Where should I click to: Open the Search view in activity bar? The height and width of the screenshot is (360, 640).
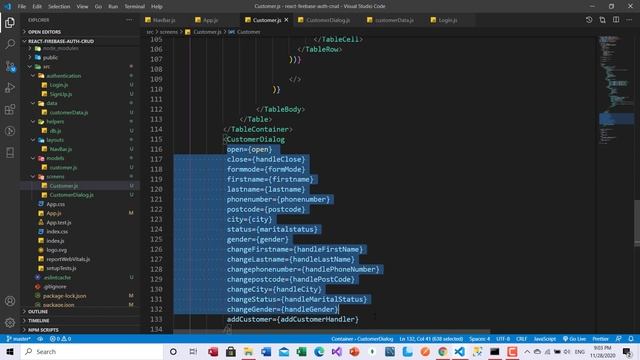(10, 44)
